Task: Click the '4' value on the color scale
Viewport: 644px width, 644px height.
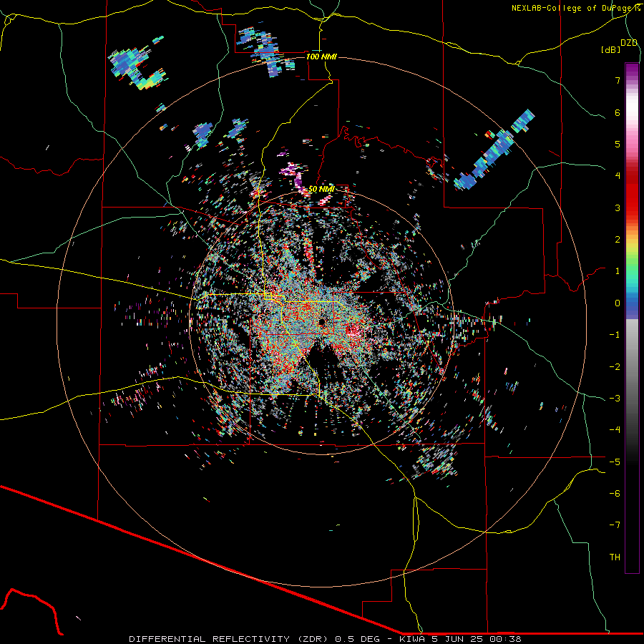Action: tap(618, 176)
